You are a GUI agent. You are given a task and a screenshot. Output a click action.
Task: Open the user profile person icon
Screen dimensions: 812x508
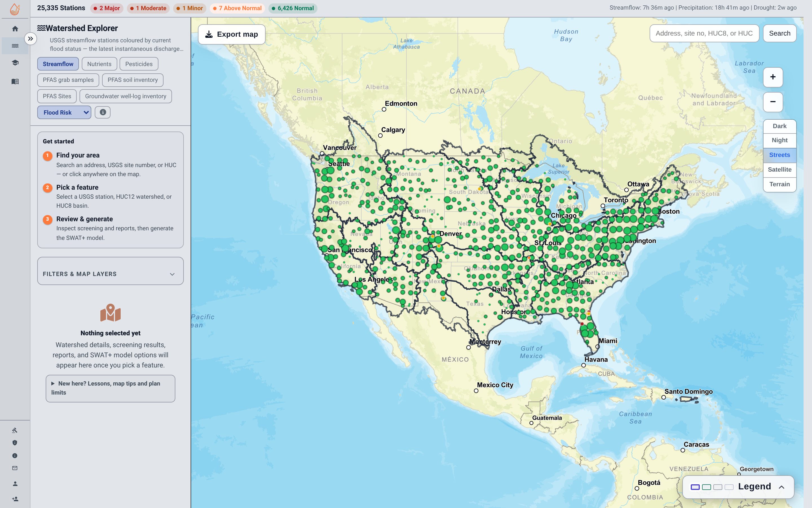click(15, 484)
